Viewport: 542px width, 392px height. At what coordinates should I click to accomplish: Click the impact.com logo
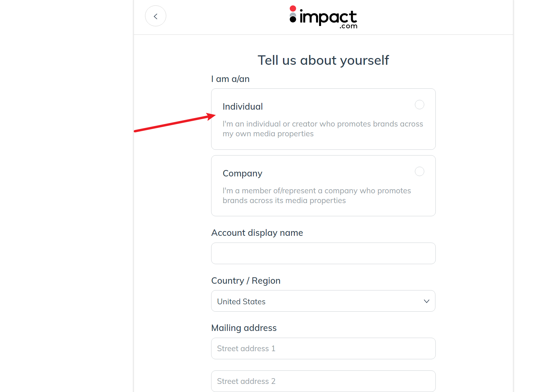(323, 17)
